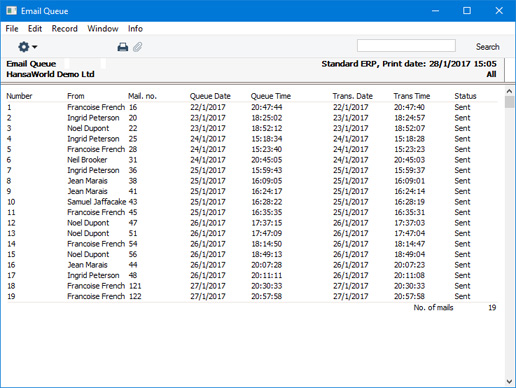Viewport: 516px width, 388px height.
Task: Minimize the Email Queue window
Action: pyautogui.click(x=435, y=11)
